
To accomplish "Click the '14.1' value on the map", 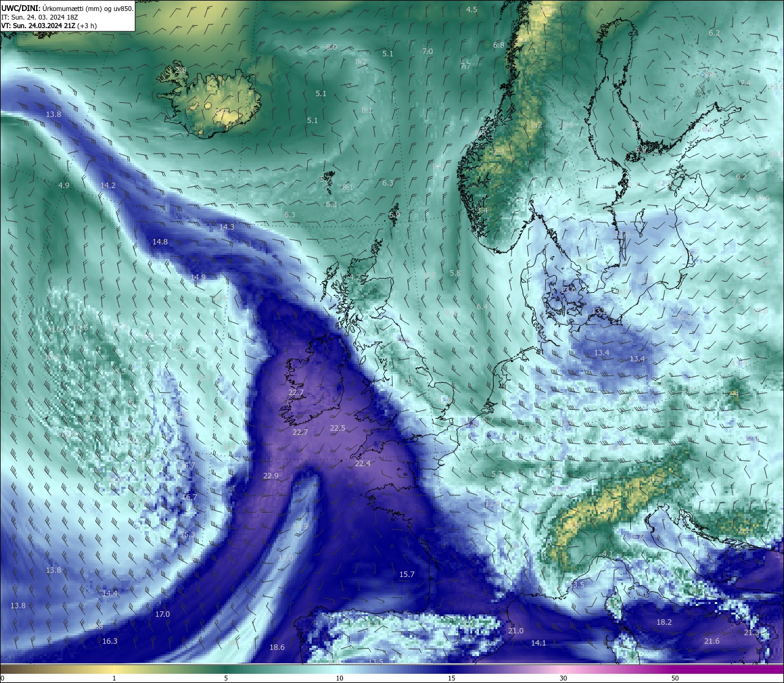I will [538, 643].
